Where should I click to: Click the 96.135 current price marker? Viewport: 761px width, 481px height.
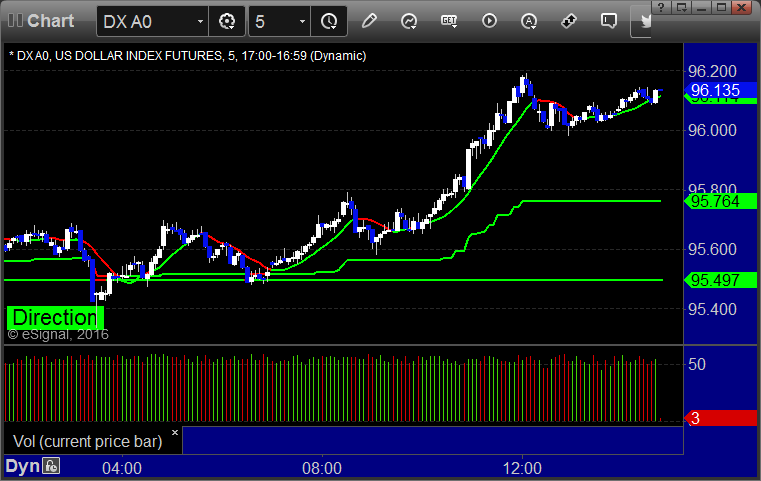[x=720, y=90]
